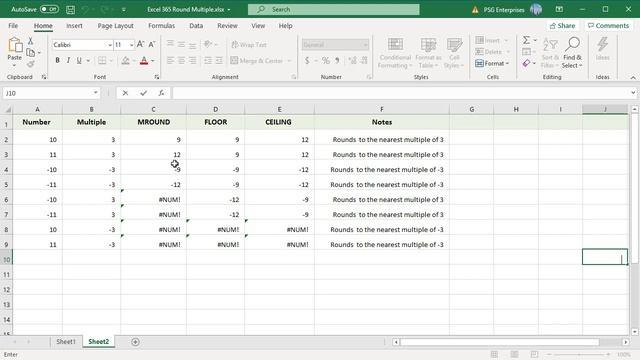The height and width of the screenshot is (360, 640).
Task: Click the Decrease Font Size icon
Action: (x=152, y=44)
